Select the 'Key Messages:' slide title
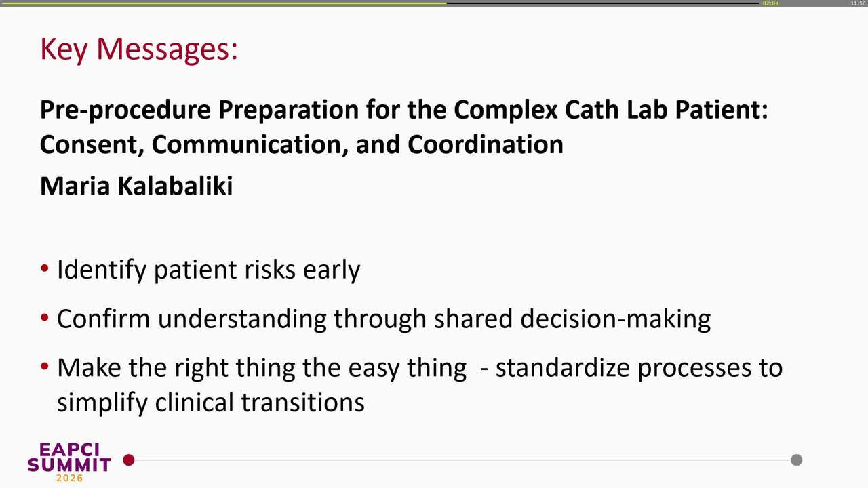Image resolution: width=868 pixels, height=488 pixels. tap(139, 49)
